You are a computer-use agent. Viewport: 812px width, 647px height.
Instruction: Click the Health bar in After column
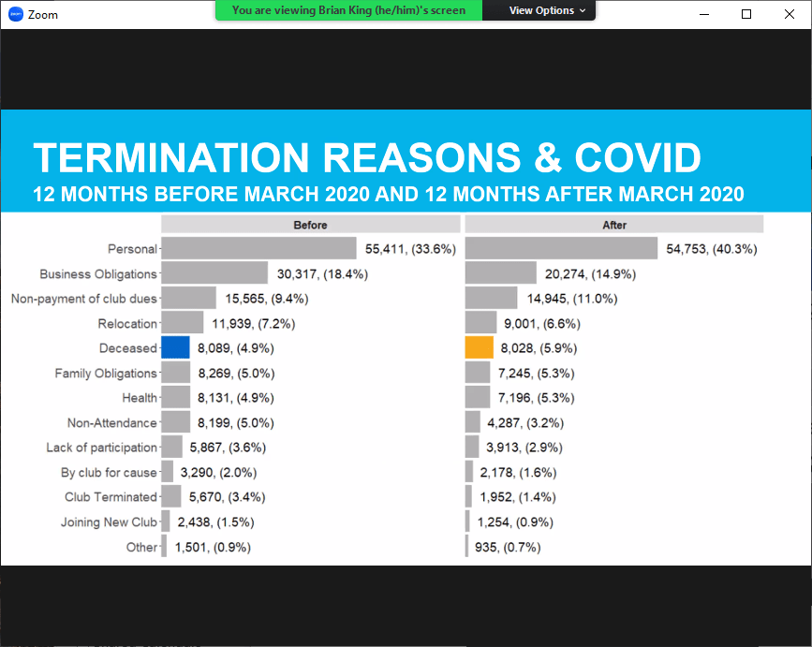pos(478,398)
